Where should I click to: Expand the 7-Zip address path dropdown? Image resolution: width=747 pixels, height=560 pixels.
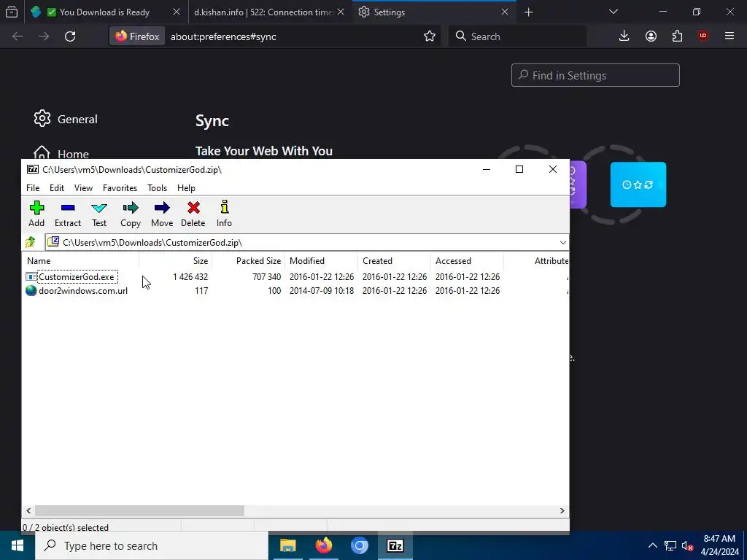562,242
